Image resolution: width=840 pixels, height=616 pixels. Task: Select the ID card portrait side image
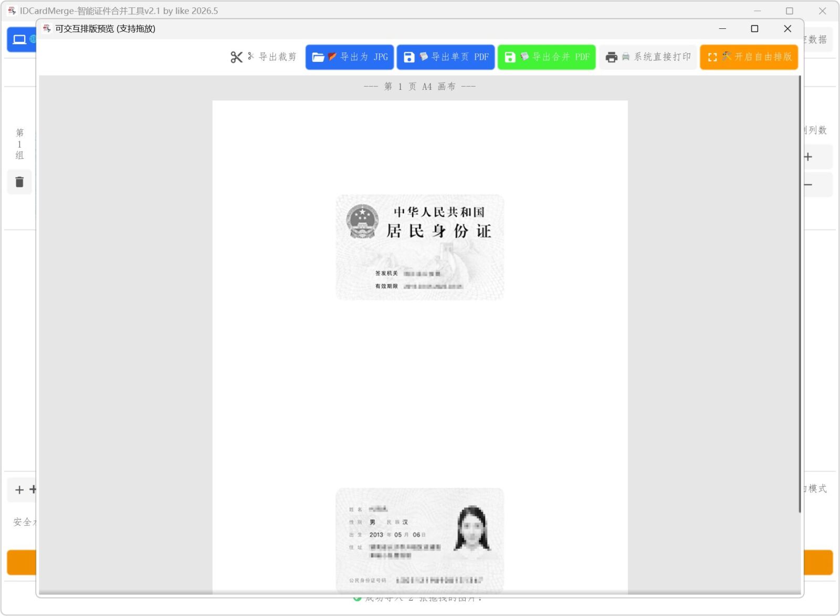[x=420, y=541]
